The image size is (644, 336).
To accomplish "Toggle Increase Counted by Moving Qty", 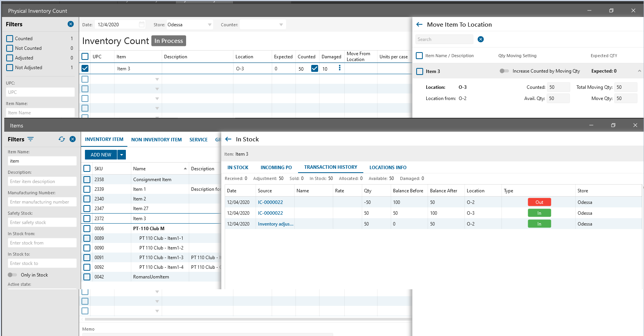I will pos(504,71).
